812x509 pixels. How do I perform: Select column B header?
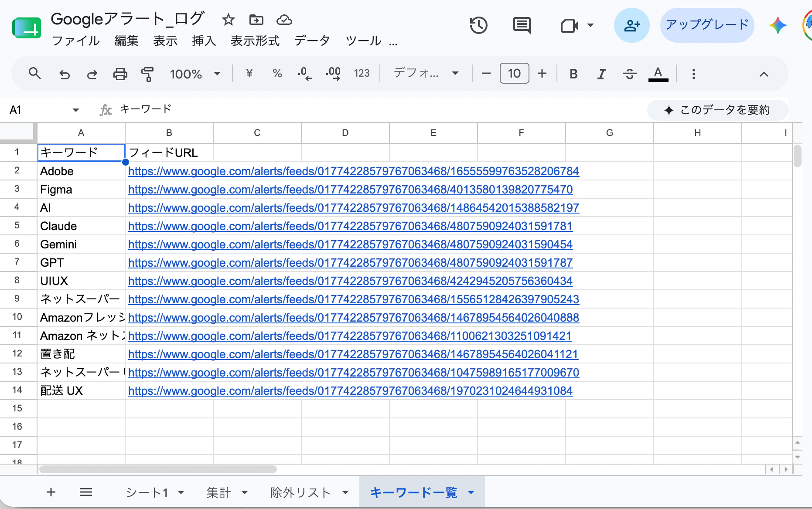[169, 133]
